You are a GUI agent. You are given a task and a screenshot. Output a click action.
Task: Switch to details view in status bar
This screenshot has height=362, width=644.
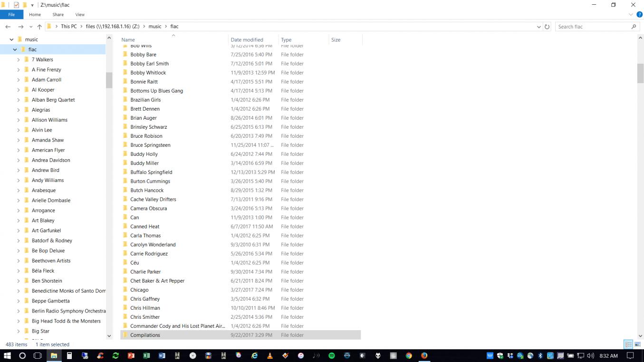point(628,344)
